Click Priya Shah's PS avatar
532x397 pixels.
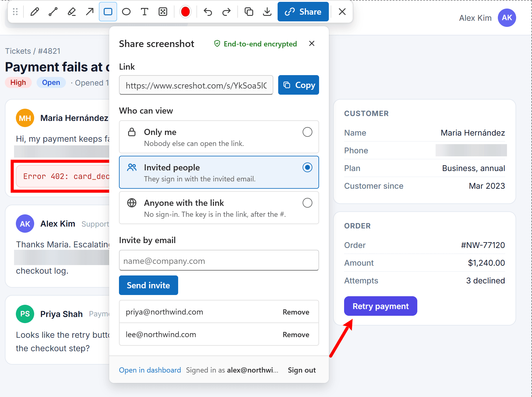pyautogui.click(x=25, y=314)
